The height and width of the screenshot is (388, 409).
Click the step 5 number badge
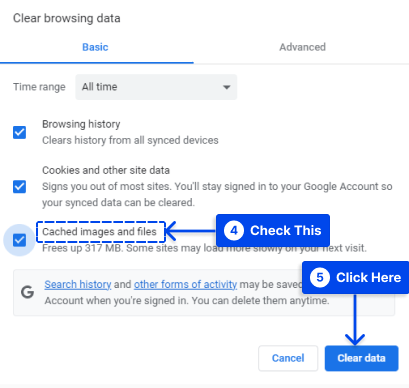tap(320, 277)
